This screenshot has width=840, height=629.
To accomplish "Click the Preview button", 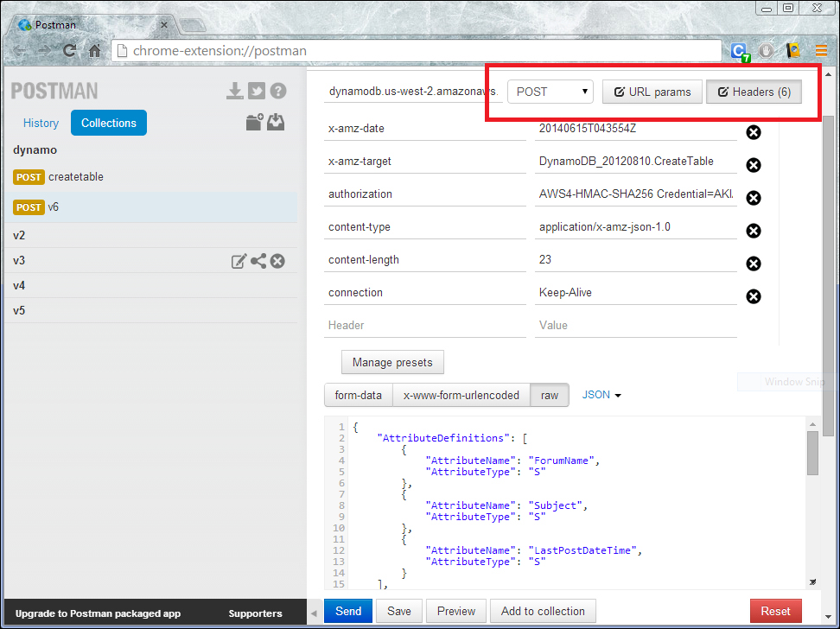I will 456,612.
